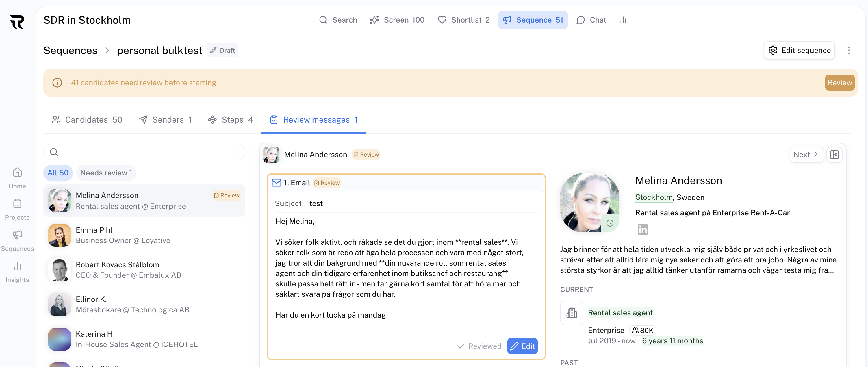Switch to the Steps 4 tab
Image resolution: width=868 pixels, height=367 pixels.
point(231,120)
